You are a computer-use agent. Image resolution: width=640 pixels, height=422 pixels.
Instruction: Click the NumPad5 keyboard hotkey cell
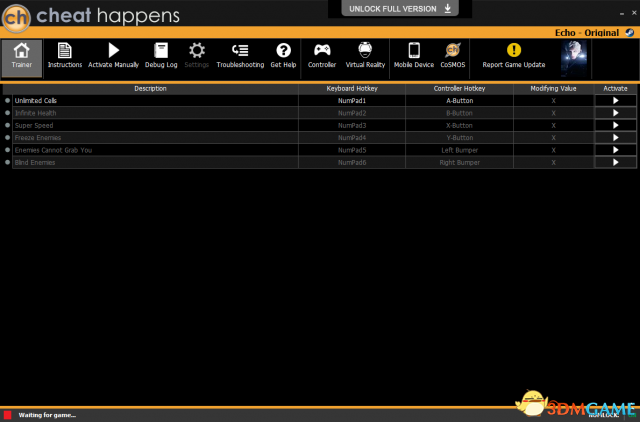(352, 150)
